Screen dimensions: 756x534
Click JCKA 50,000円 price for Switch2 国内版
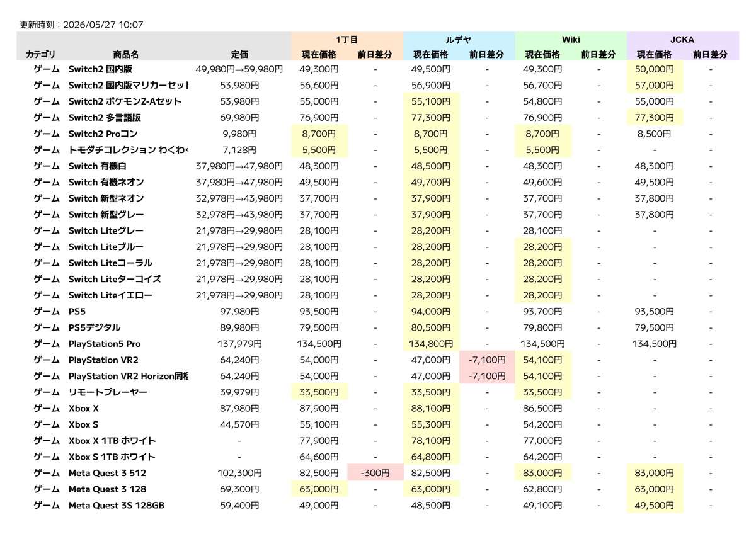[655, 69]
